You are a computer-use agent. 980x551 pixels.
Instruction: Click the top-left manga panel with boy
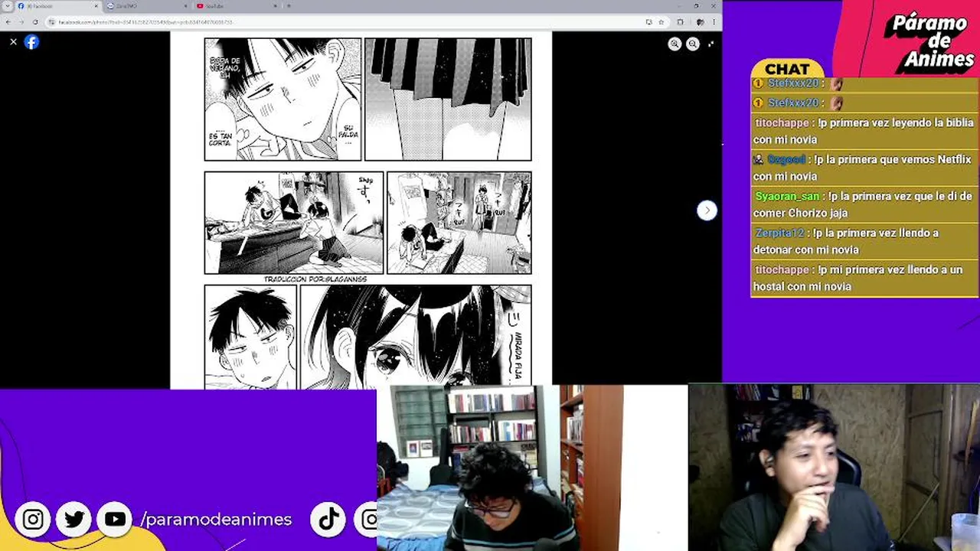coord(283,99)
